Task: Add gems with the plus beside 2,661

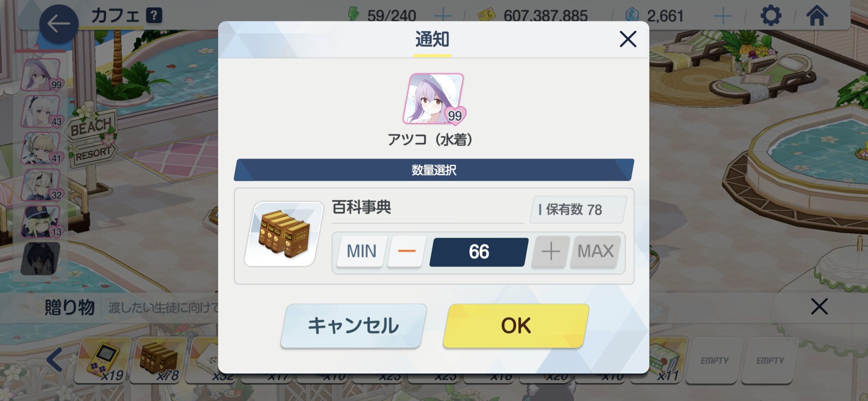Action: [723, 16]
